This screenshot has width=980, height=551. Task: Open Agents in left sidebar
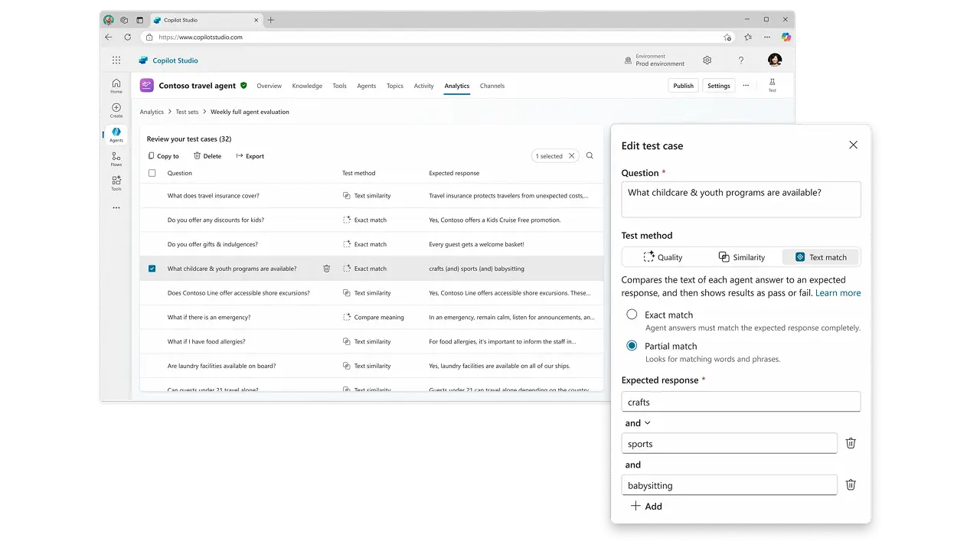116,135
